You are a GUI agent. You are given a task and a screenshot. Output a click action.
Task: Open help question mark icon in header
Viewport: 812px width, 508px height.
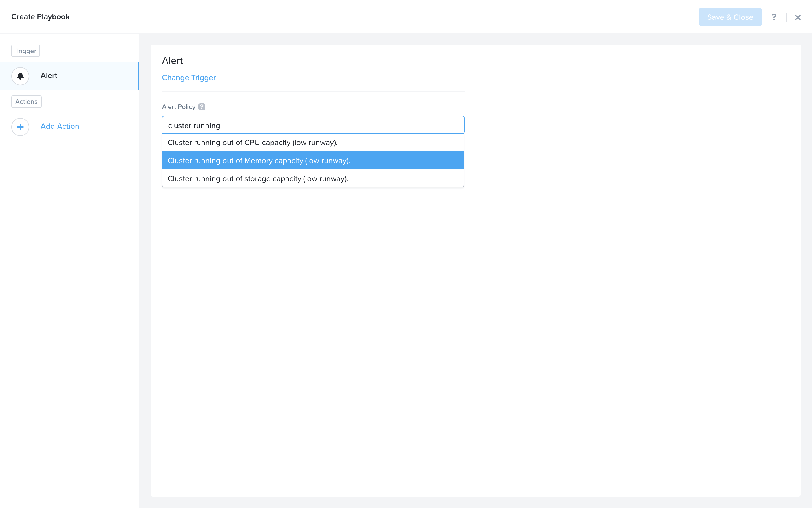(x=774, y=17)
